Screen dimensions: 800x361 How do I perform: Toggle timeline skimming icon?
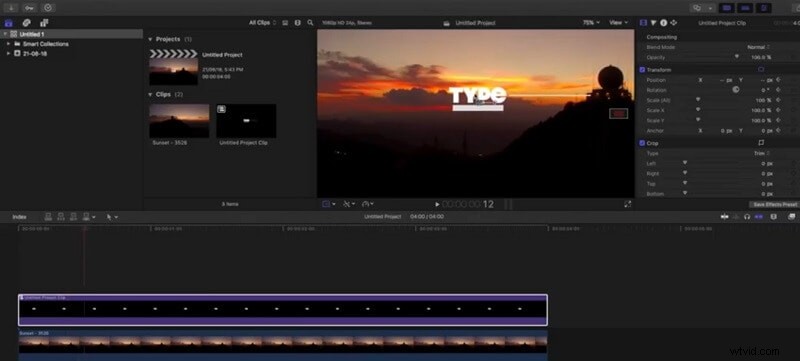[x=724, y=217]
